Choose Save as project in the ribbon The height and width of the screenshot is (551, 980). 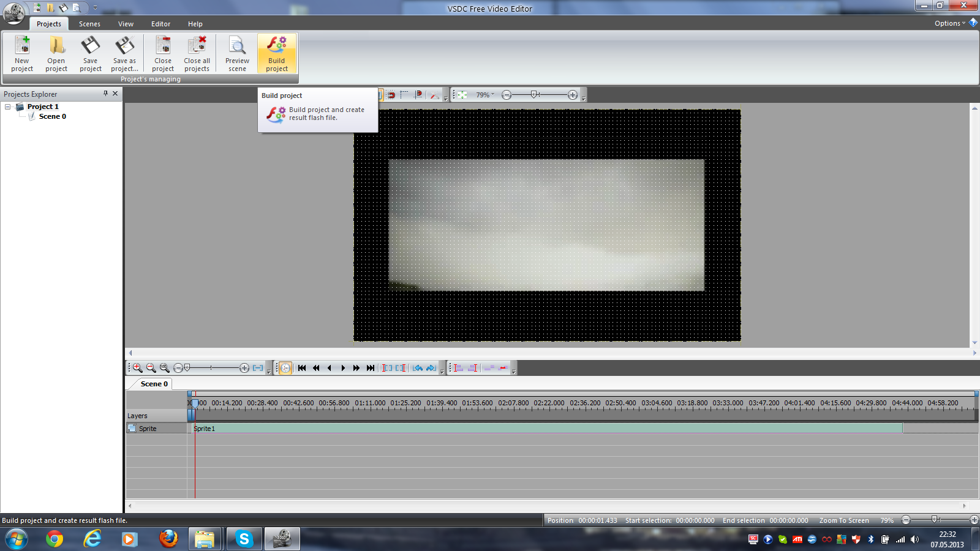[x=125, y=54]
